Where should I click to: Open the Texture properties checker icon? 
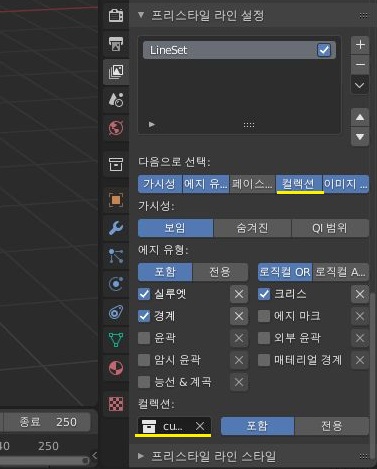tap(116, 404)
